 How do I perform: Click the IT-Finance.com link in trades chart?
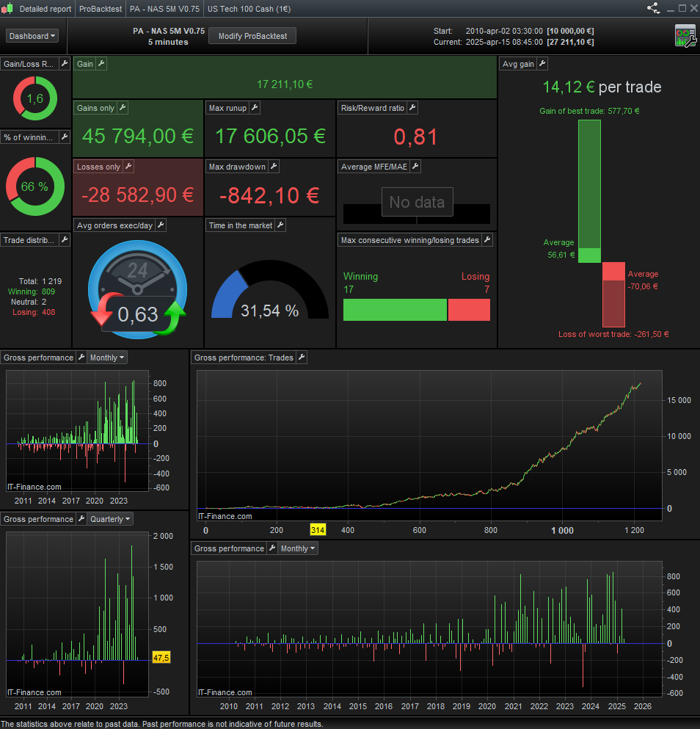click(225, 516)
